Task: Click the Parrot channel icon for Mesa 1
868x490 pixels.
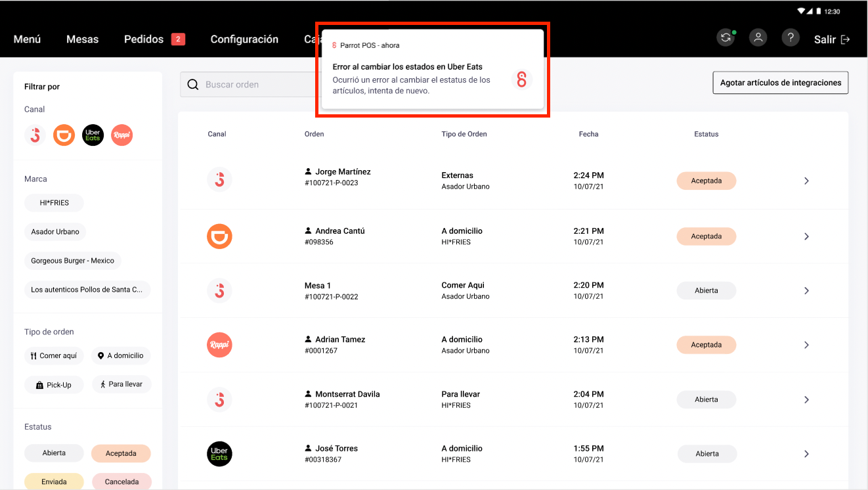Action: (219, 290)
